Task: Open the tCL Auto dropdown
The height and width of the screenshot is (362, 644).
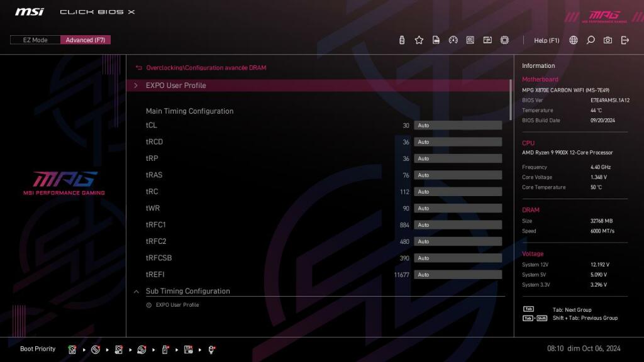Action: pyautogui.click(x=457, y=125)
